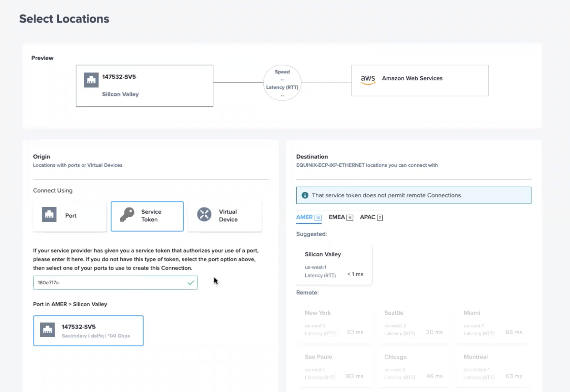Switch to the EMEA region tab

341,217
